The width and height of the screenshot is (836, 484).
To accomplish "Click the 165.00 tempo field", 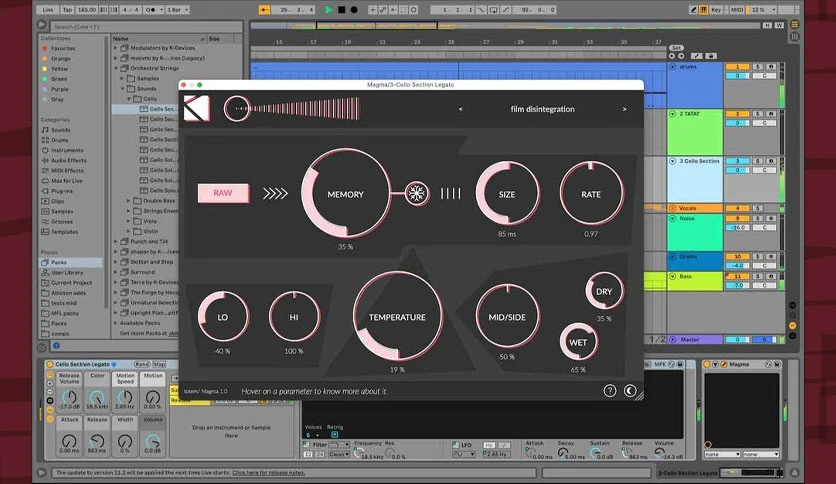I will (x=87, y=10).
